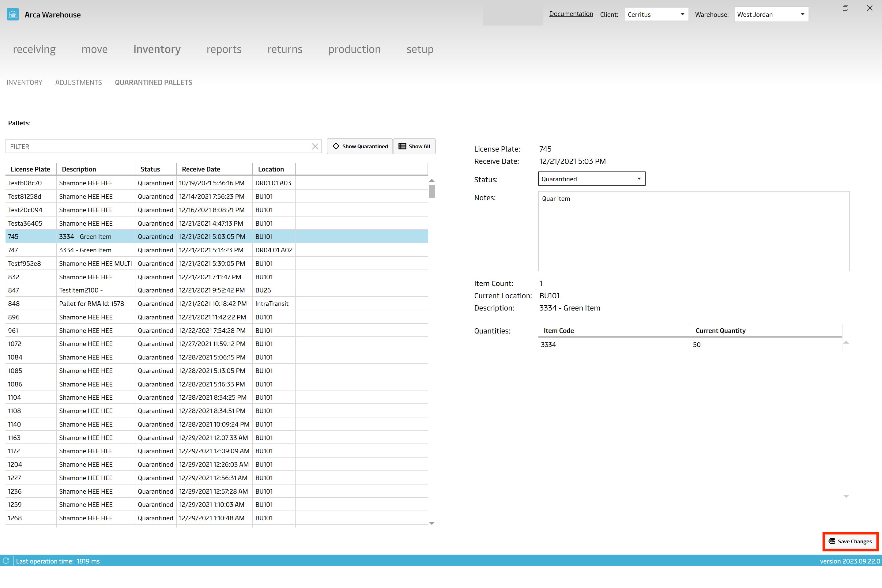Screen dimensions: 882x588
Task: Go to the move menu
Action: pyautogui.click(x=95, y=49)
